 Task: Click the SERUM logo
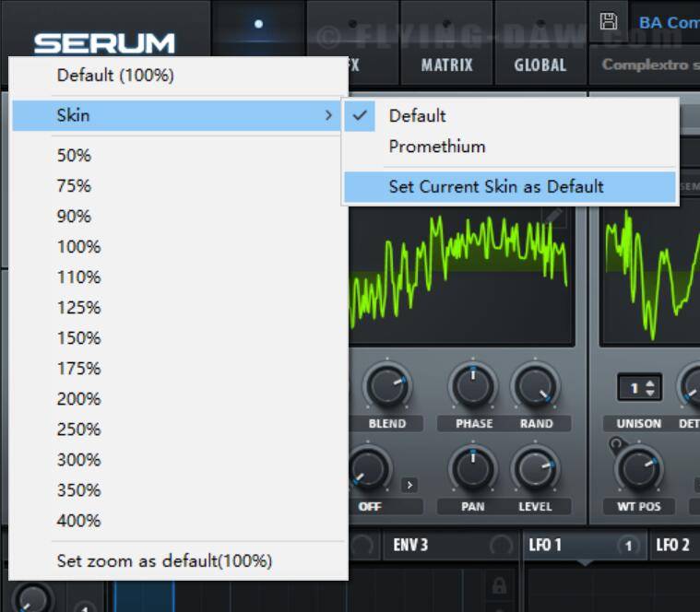[104, 43]
